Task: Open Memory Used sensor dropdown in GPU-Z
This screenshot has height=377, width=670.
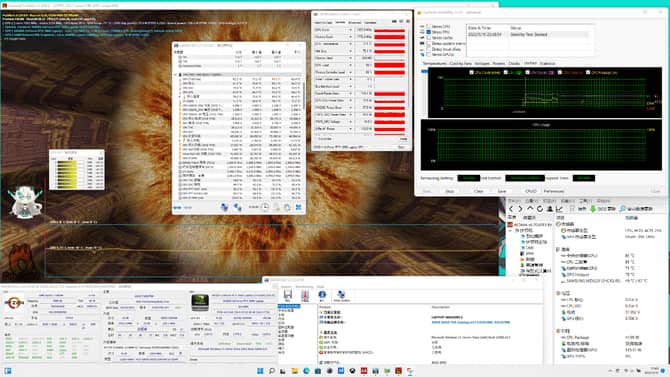Action: [350, 58]
